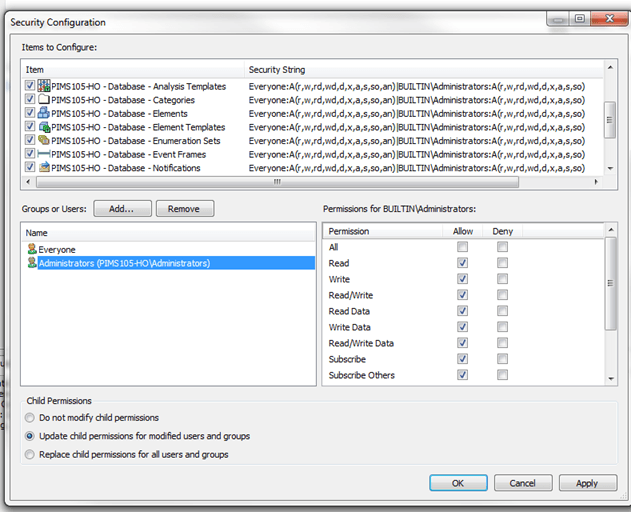This screenshot has width=631, height=512.
Task: Check the All permission Deny box
Action: (x=502, y=247)
